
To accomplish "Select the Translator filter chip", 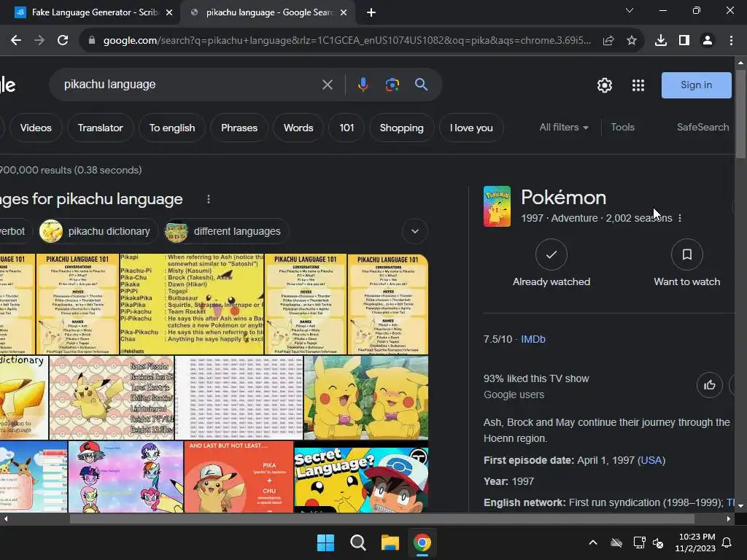I will (100, 128).
